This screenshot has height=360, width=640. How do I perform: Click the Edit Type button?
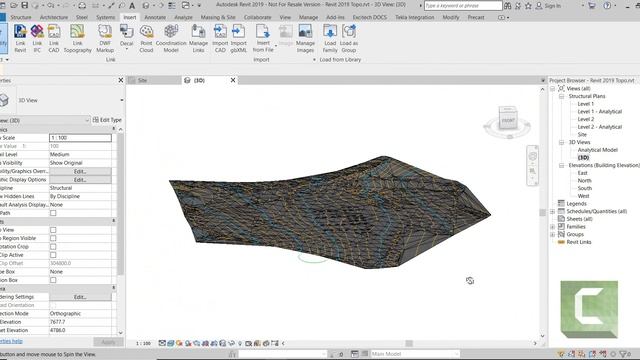[107, 120]
